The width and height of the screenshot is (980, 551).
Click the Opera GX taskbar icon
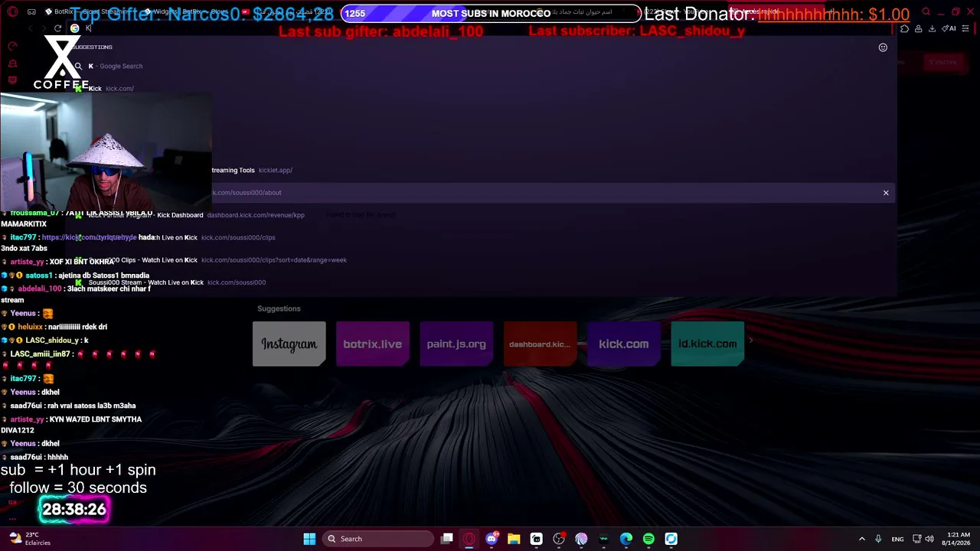[469, 539]
